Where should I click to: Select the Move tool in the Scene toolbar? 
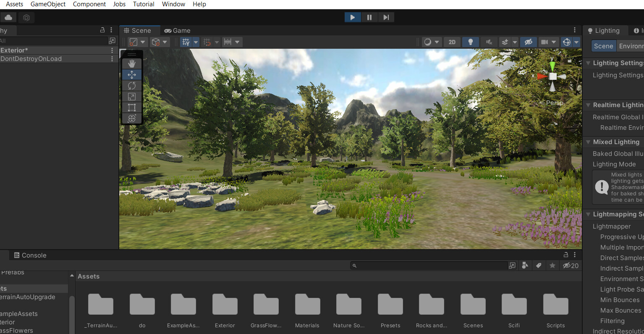[131, 74]
